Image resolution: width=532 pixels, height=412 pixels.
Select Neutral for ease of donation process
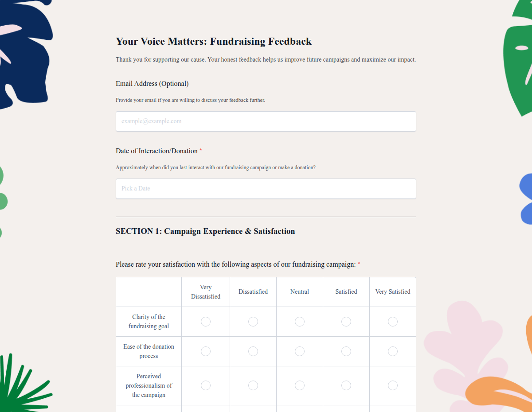[299, 351]
